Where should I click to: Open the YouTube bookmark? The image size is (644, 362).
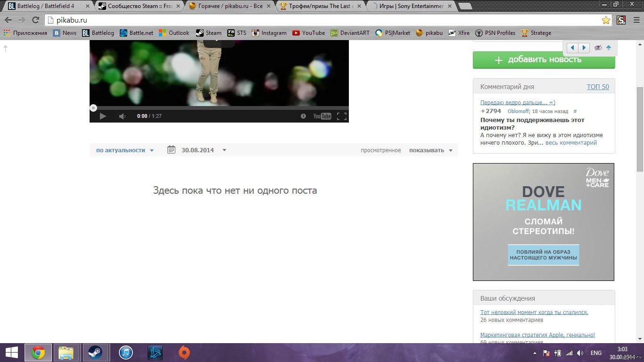[x=309, y=33]
